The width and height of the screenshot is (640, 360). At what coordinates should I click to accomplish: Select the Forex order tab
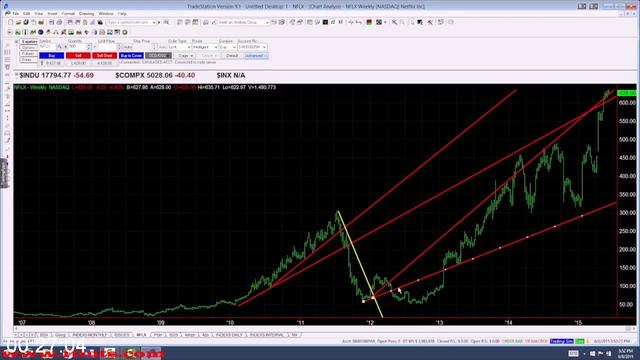click(29, 60)
